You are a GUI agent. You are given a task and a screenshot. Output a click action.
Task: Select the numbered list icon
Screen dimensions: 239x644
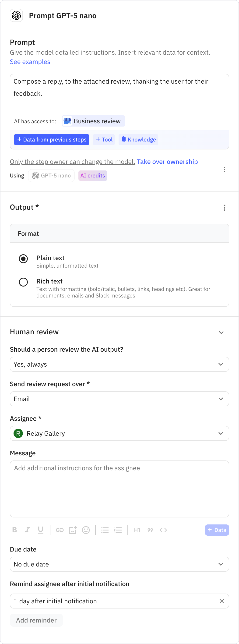(x=118, y=530)
